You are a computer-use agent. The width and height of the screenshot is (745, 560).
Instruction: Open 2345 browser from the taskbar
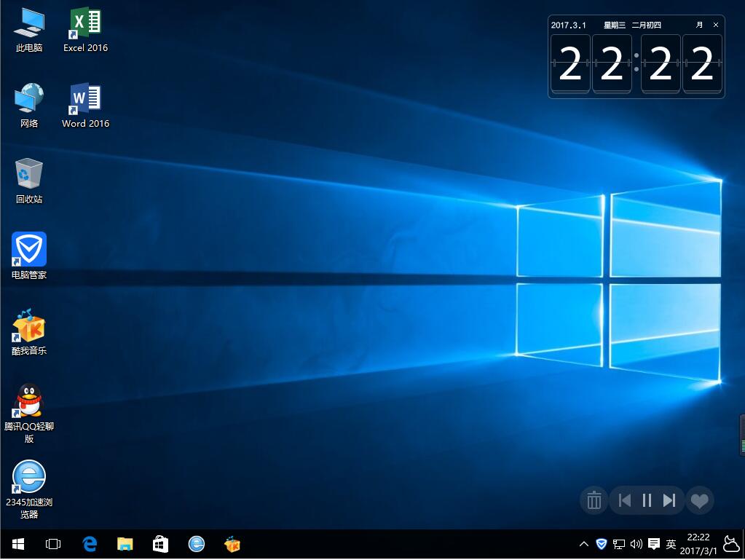[x=196, y=544]
